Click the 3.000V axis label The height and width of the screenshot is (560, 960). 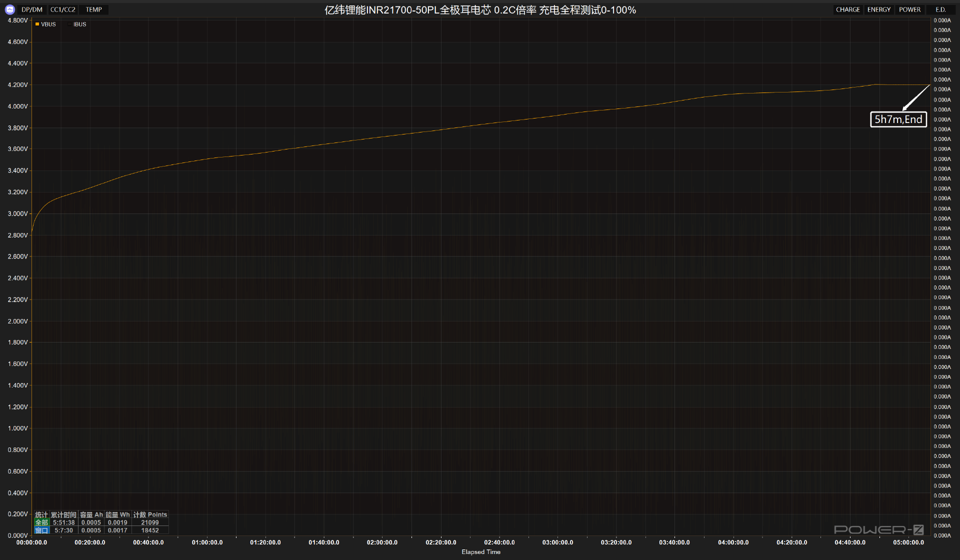[18, 213]
